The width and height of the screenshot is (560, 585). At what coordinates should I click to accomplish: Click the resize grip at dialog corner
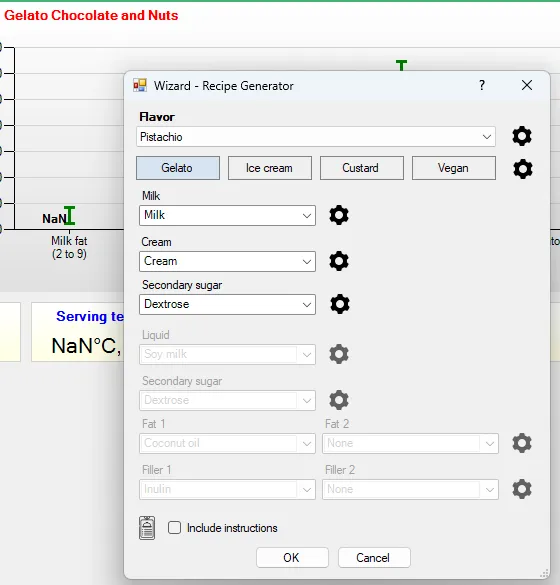[x=544, y=573]
